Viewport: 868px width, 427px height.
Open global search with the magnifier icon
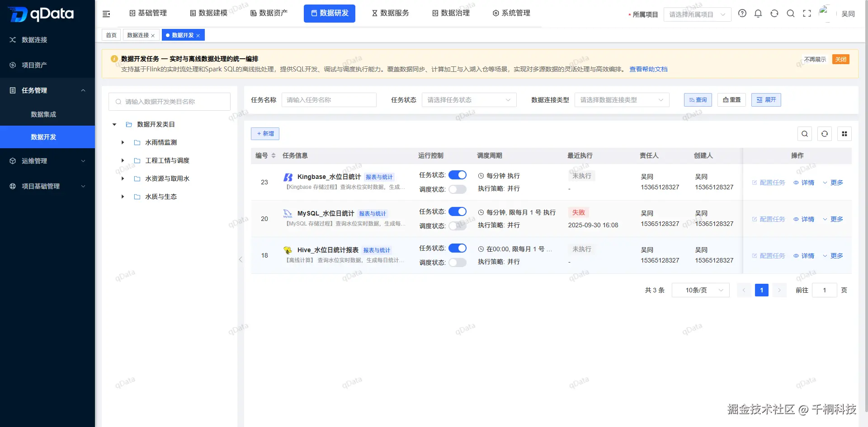point(791,14)
